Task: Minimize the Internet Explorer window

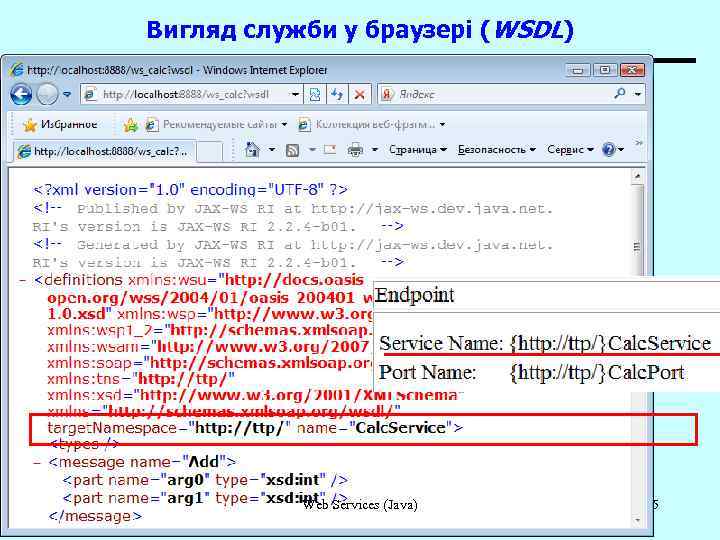Action: [x=578, y=70]
